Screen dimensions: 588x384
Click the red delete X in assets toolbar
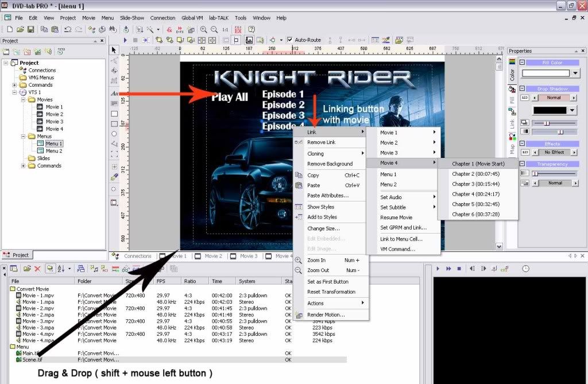click(x=37, y=269)
